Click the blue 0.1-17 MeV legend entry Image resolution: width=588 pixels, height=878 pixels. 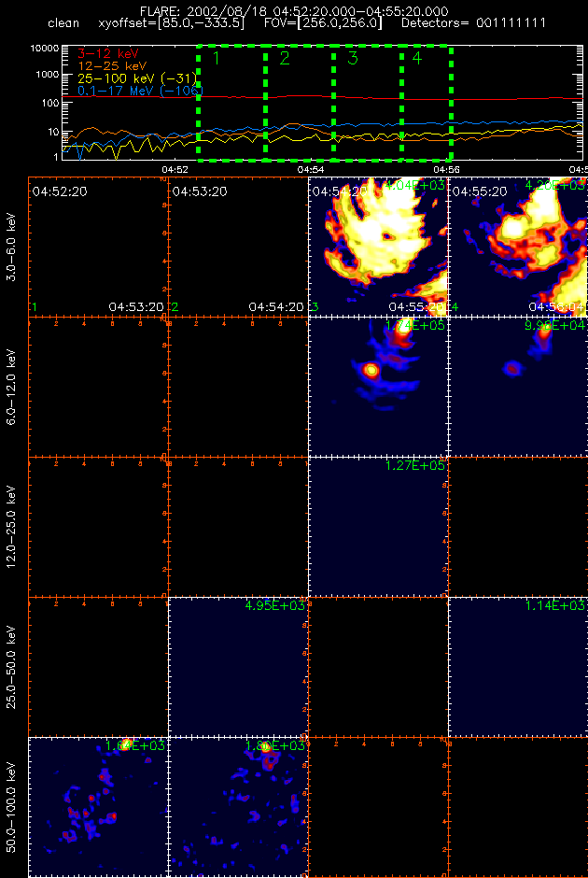coord(140,91)
